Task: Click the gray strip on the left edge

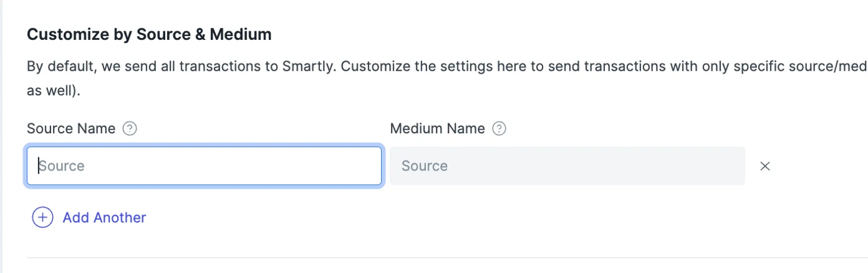Action: 1,136
